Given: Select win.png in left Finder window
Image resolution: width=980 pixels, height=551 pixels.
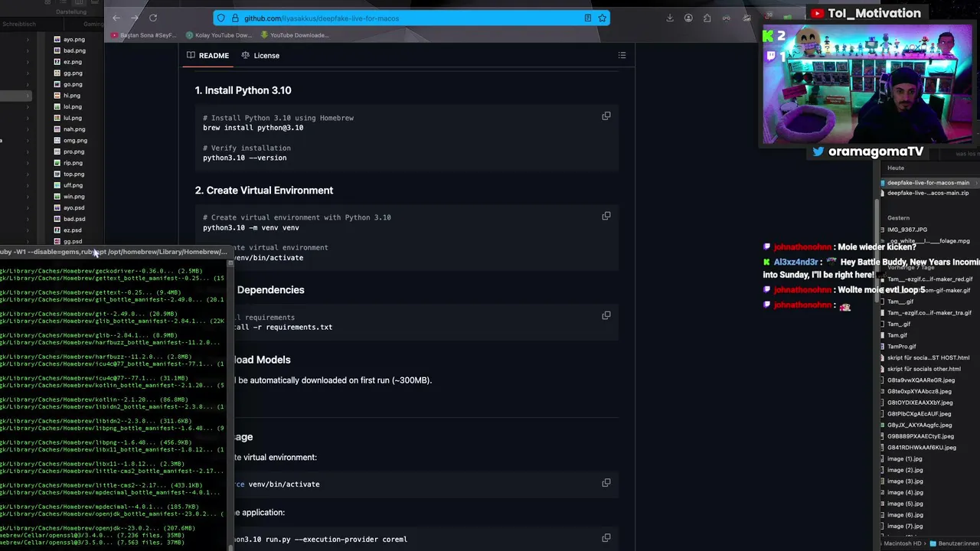Looking at the screenshot, I should 73,197.
